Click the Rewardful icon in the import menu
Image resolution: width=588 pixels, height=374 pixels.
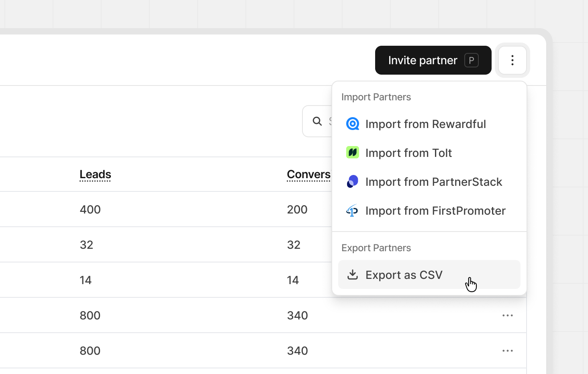[x=352, y=124]
